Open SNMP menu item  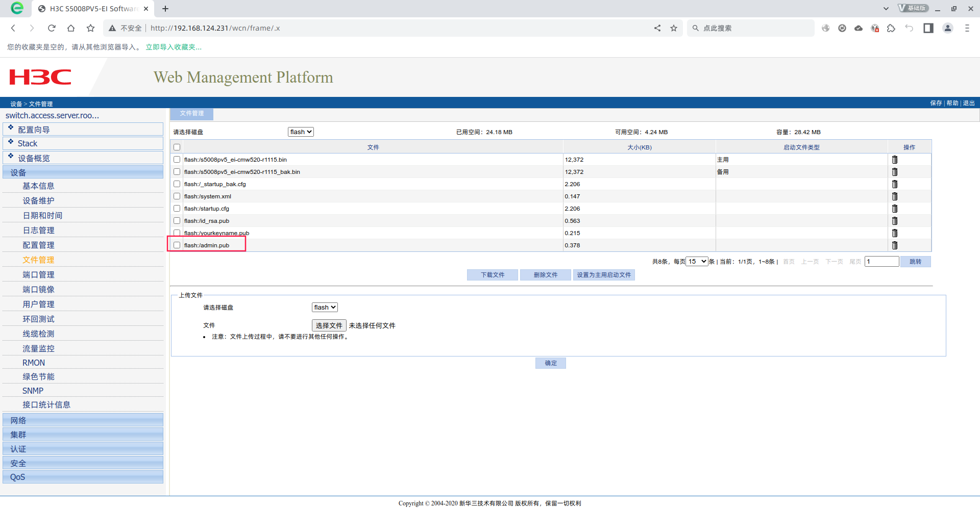pos(33,391)
